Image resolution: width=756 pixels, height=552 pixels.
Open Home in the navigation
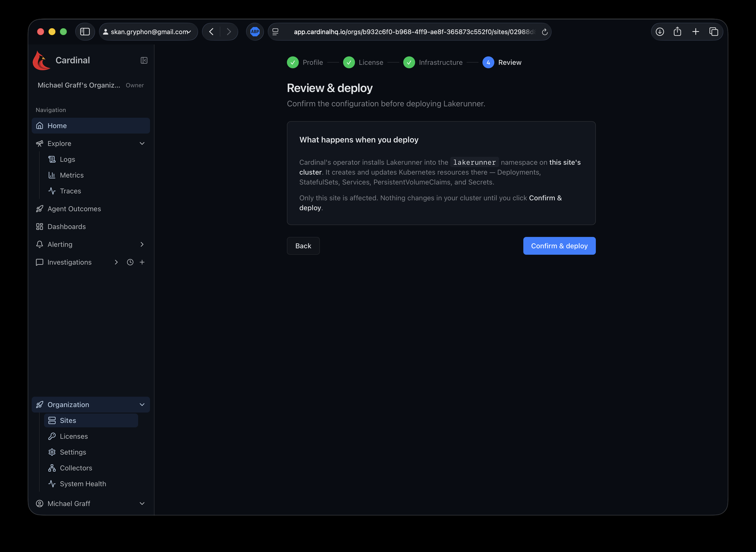[x=91, y=126]
